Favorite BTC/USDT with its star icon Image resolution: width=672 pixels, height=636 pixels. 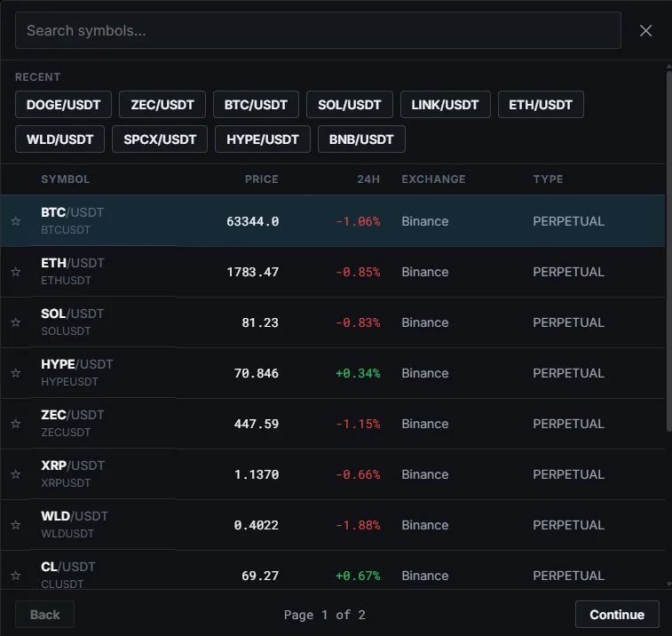click(x=16, y=221)
